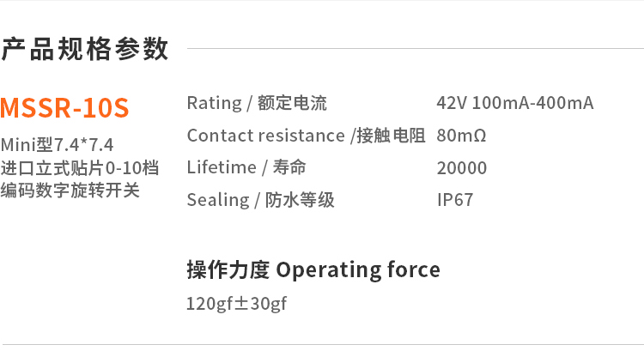Click the 120gf±30gf force value
The image size is (644, 363).
(x=236, y=304)
